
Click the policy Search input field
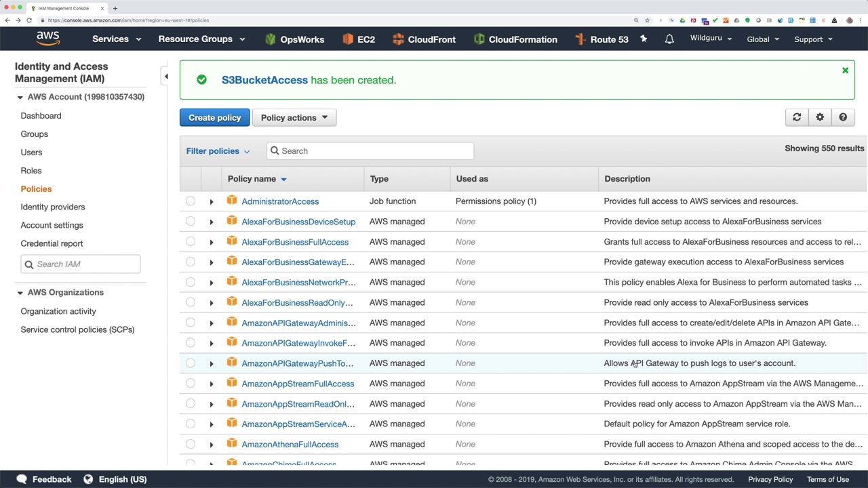point(370,151)
